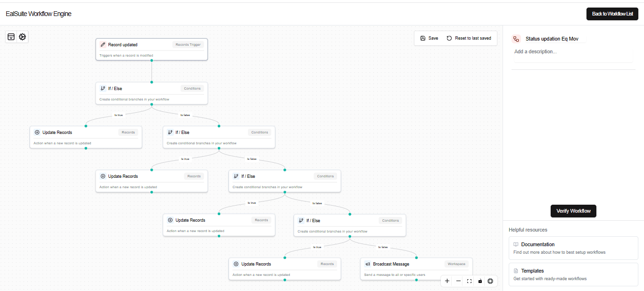The height and width of the screenshot is (291, 644).
Task: Toggle the minimap icon in canvas controls
Action: (x=490, y=281)
